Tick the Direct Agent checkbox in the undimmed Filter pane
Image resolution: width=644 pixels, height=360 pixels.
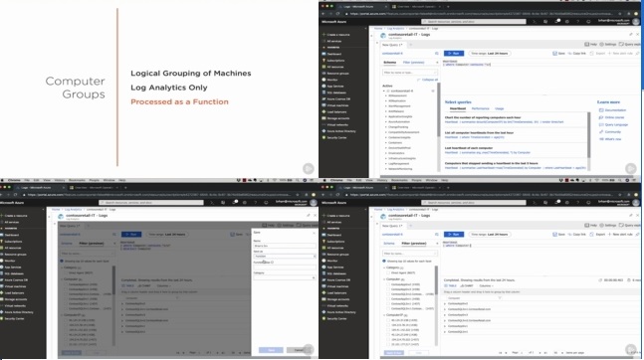click(x=388, y=272)
